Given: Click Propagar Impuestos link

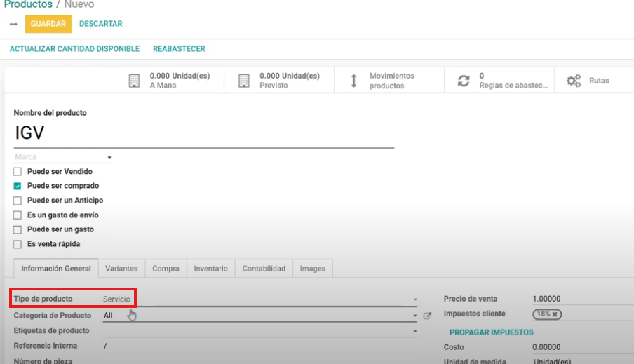Looking at the screenshot, I should (x=491, y=332).
